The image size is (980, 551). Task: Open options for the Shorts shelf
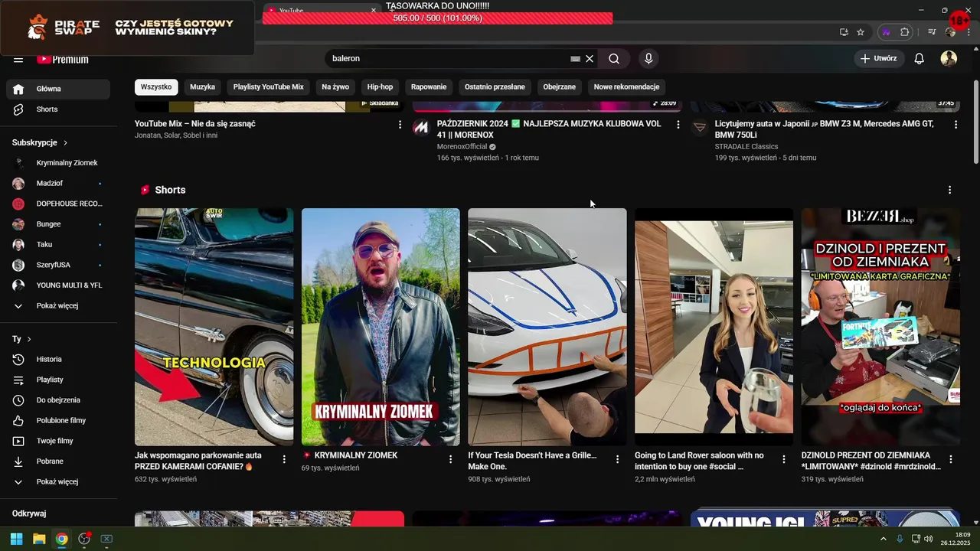(x=949, y=190)
